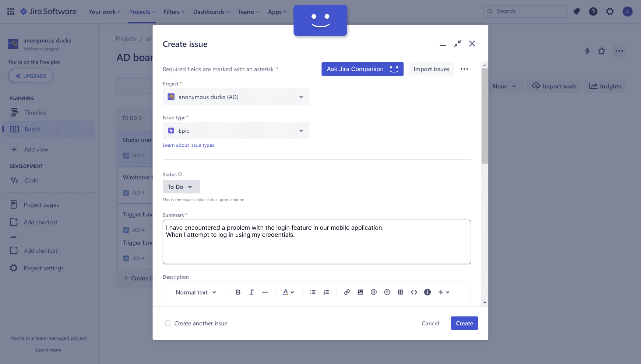
Task: Open Learn about issue types link
Action: pyautogui.click(x=189, y=145)
